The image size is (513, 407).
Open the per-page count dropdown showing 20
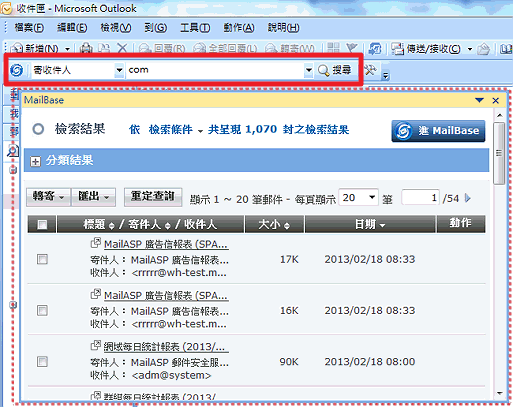point(372,197)
